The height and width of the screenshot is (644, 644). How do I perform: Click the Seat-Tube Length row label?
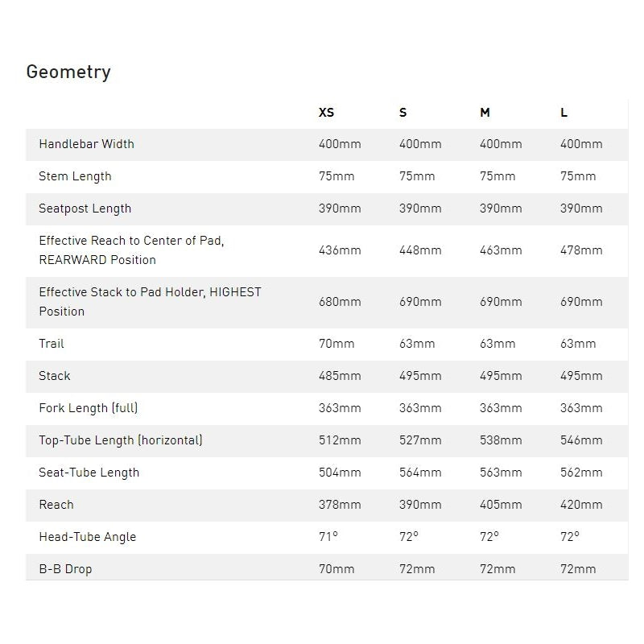point(89,473)
